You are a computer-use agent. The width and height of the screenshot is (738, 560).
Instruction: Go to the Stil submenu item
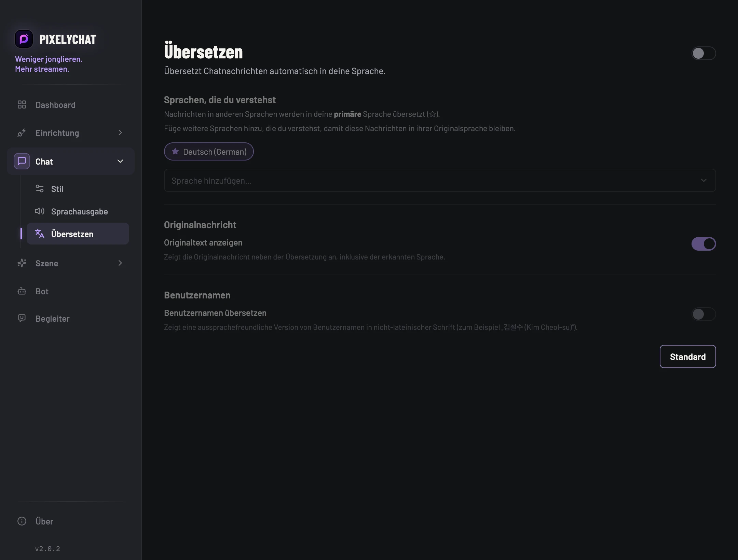pyautogui.click(x=78, y=189)
